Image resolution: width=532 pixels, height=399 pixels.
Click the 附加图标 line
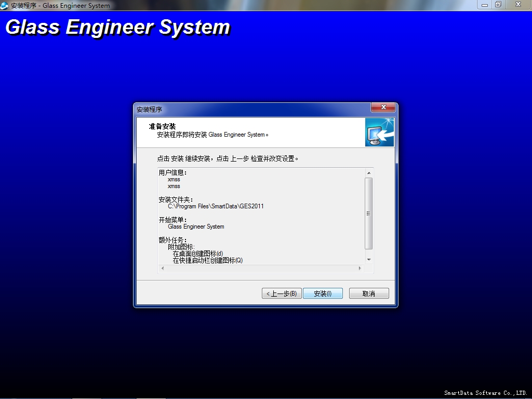click(181, 247)
